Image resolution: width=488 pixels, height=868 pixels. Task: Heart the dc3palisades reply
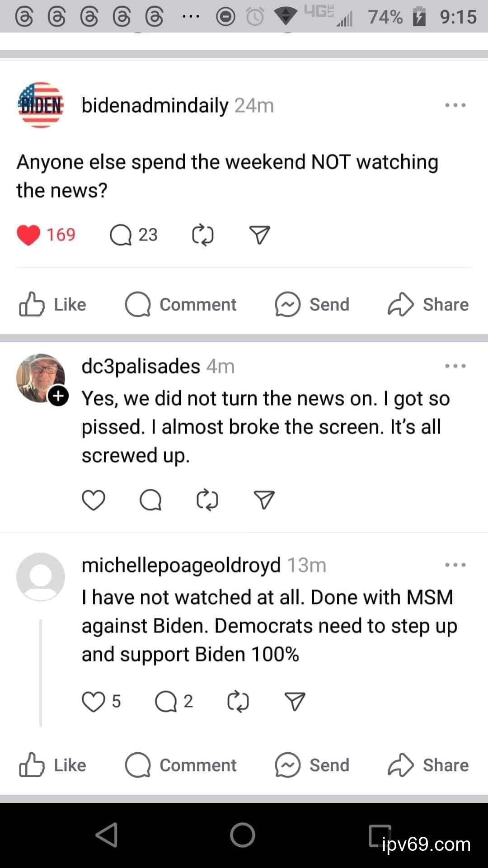point(94,500)
